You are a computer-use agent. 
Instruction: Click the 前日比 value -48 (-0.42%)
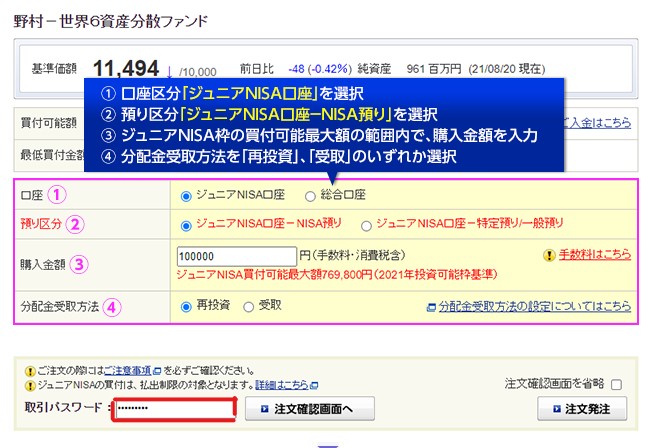tap(320, 69)
